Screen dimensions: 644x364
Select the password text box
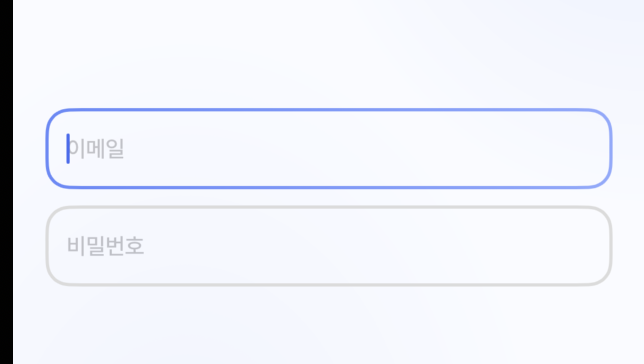(329, 246)
